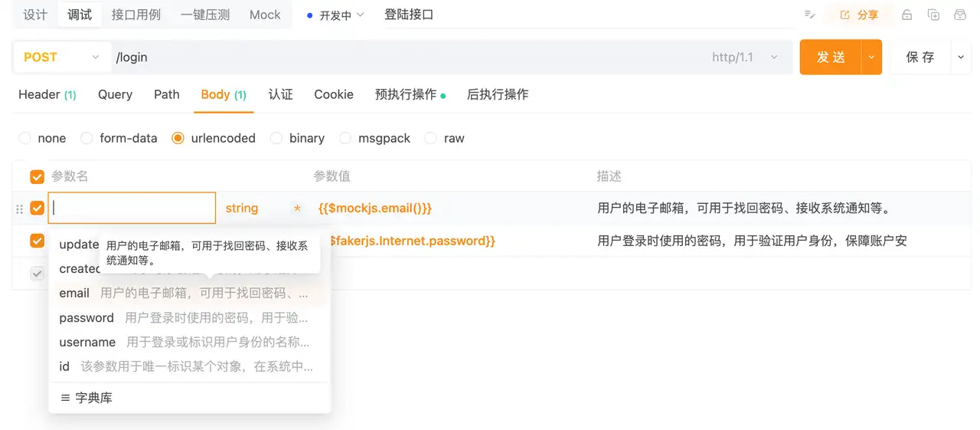Send the request with 发送
This screenshot has width=980, height=430.
(831, 57)
